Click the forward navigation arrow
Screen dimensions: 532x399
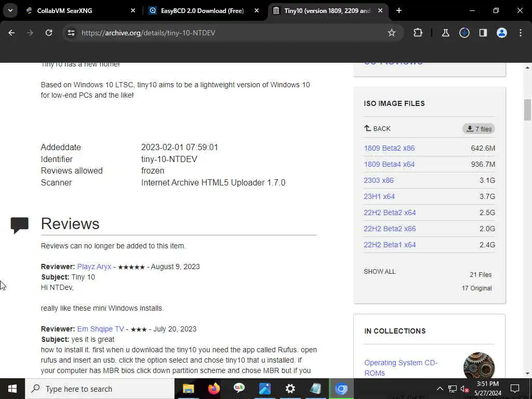tap(30, 33)
